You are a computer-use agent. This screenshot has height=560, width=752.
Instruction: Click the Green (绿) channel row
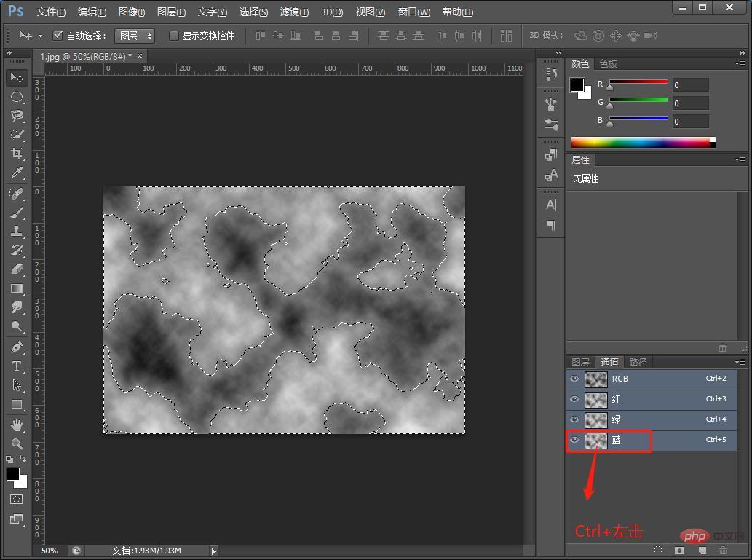pyautogui.click(x=652, y=419)
